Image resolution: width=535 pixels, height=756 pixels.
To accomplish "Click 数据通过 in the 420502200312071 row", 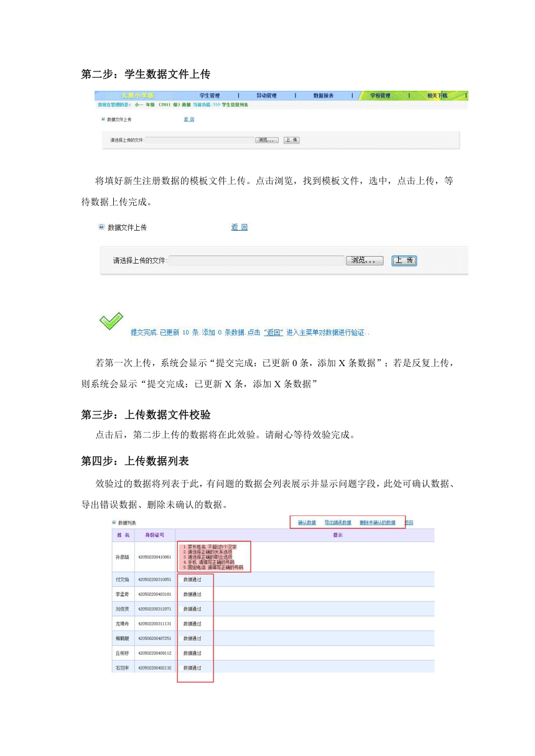I will pyautogui.click(x=192, y=609).
